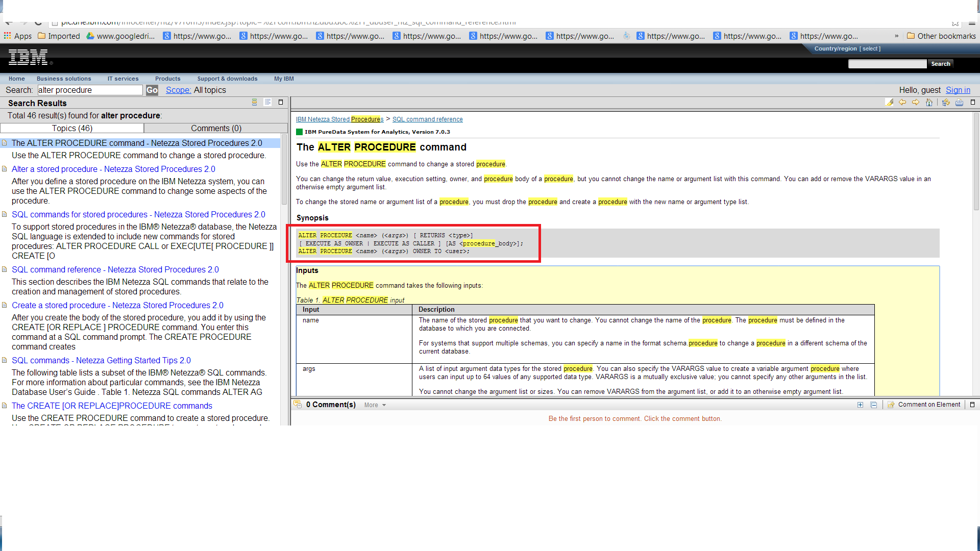
Task: Click the Go search button
Action: tap(152, 90)
